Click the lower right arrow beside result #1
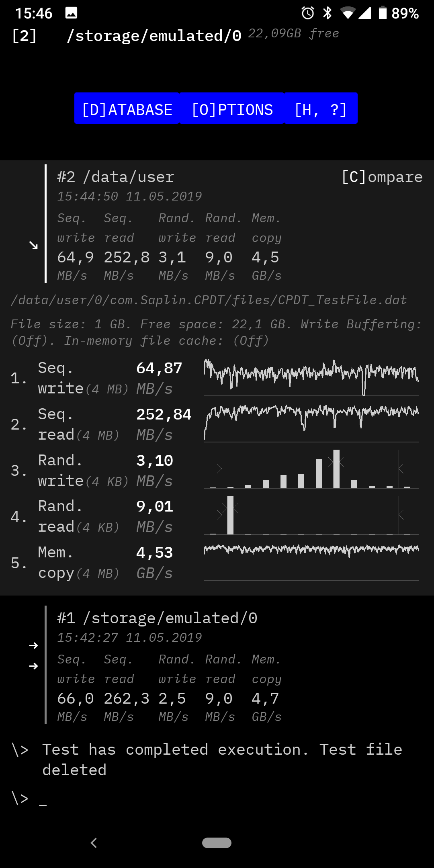The width and height of the screenshot is (434, 868). pos(34,666)
